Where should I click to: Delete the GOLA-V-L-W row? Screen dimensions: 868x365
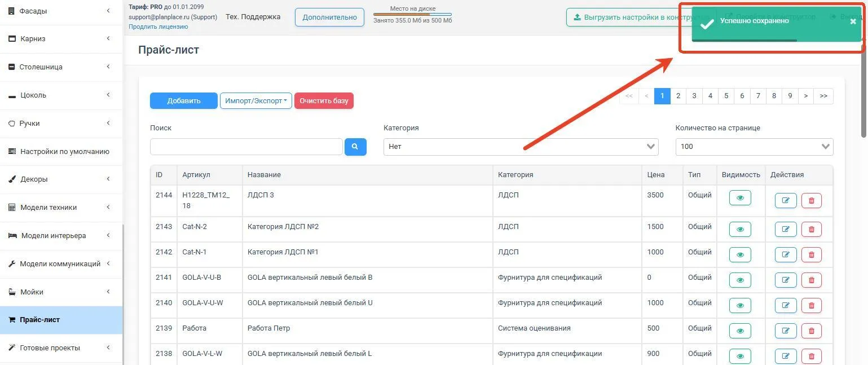(x=812, y=356)
